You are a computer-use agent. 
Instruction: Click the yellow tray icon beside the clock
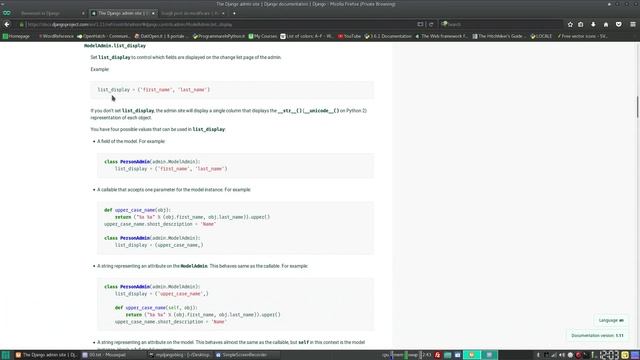coord(625,355)
